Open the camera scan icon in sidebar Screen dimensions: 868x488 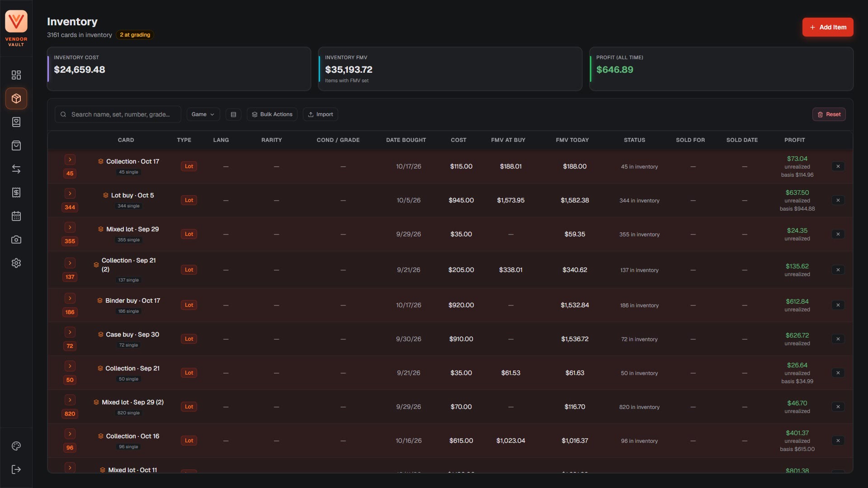16,239
